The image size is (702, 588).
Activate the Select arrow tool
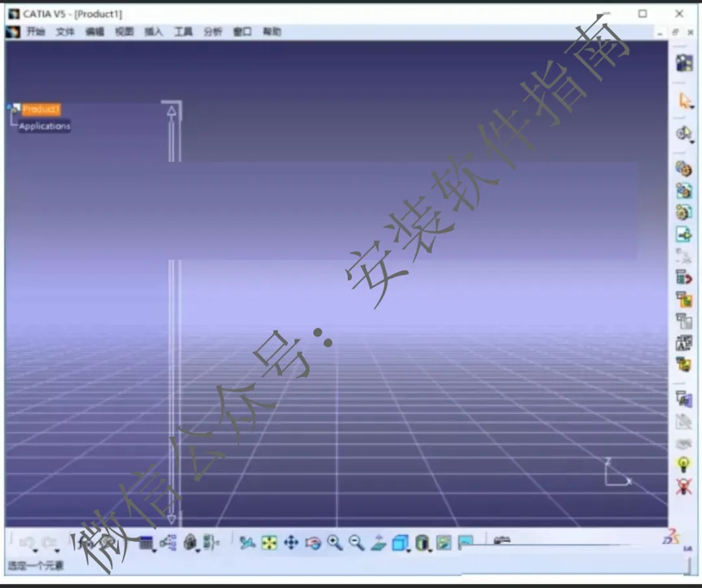click(683, 100)
